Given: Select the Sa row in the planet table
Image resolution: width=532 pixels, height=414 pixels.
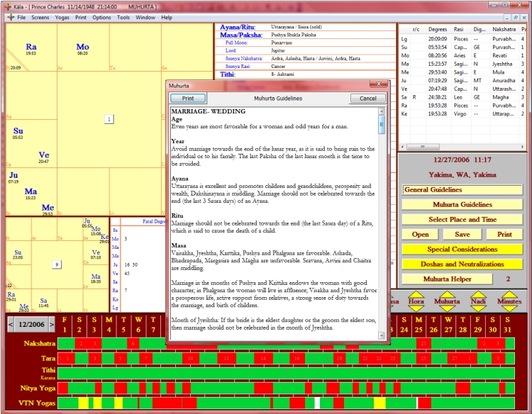Looking at the screenshot, I should point(462,97).
